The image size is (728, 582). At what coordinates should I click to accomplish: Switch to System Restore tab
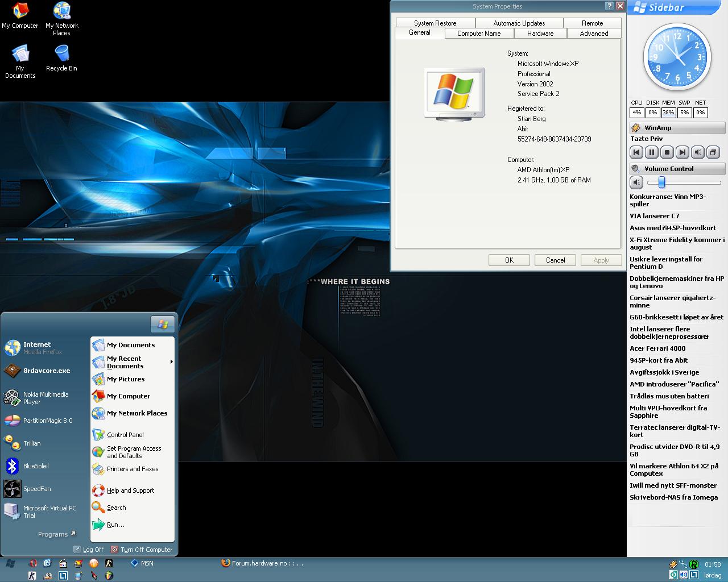coord(435,23)
